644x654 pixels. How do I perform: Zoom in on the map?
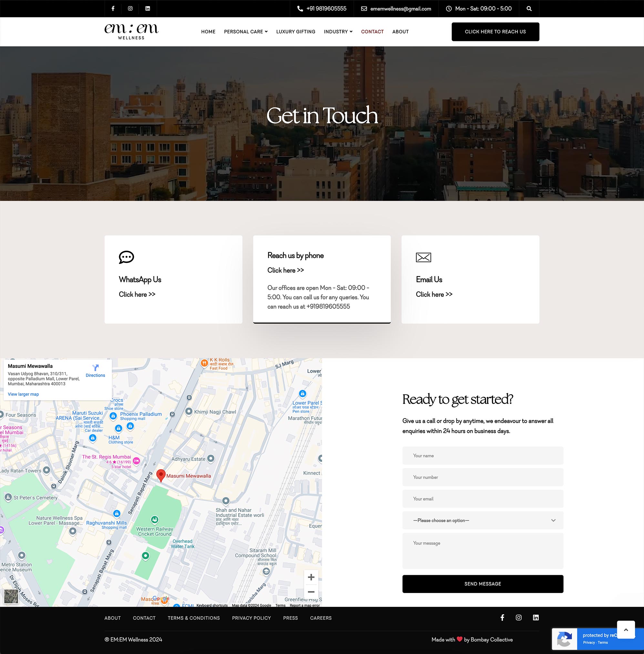tap(311, 577)
